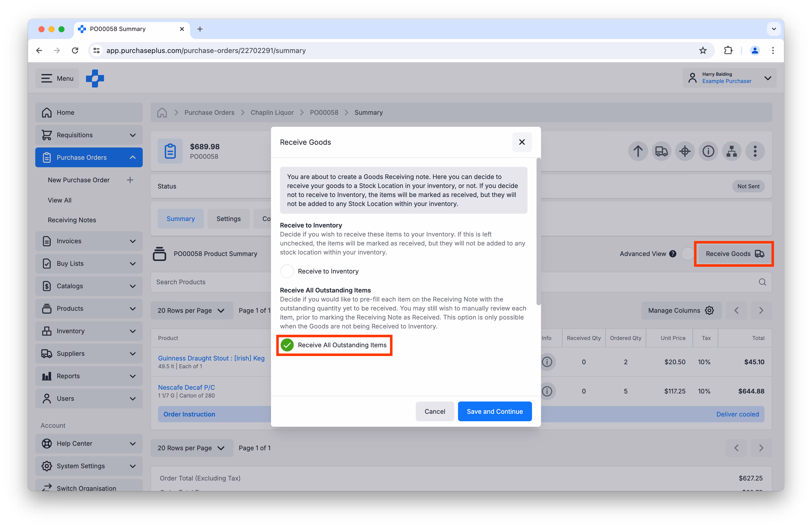Open the three-dot more options menu
812x528 pixels.
pos(755,151)
